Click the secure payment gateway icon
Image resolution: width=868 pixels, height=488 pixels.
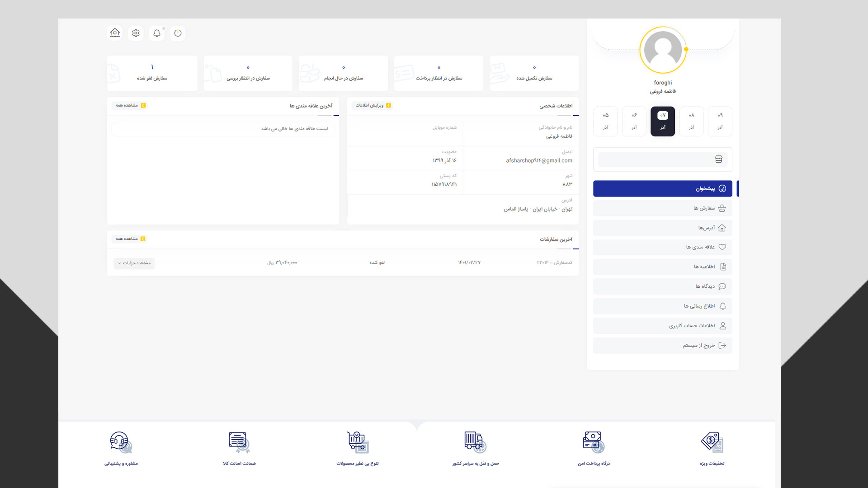point(593,441)
